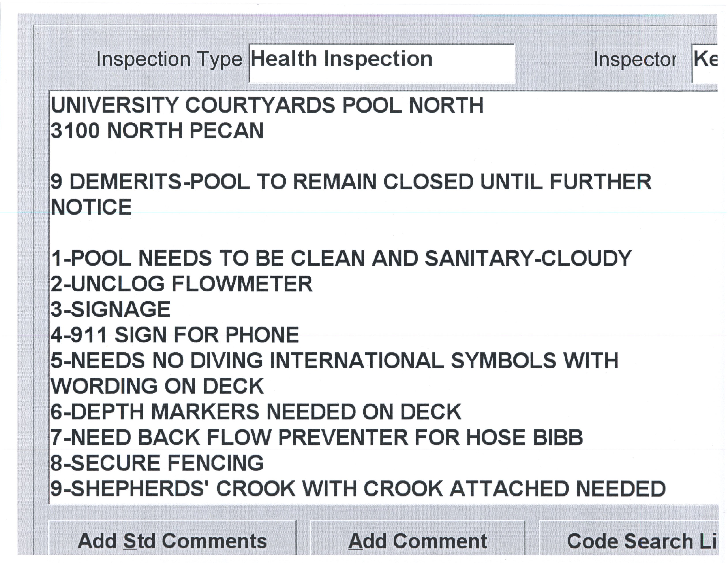The width and height of the screenshot is (728, 563).
Task: Place cursor on UNIVERSITY COURTYARDS POOL NORTH line
Action: [267, 105]
